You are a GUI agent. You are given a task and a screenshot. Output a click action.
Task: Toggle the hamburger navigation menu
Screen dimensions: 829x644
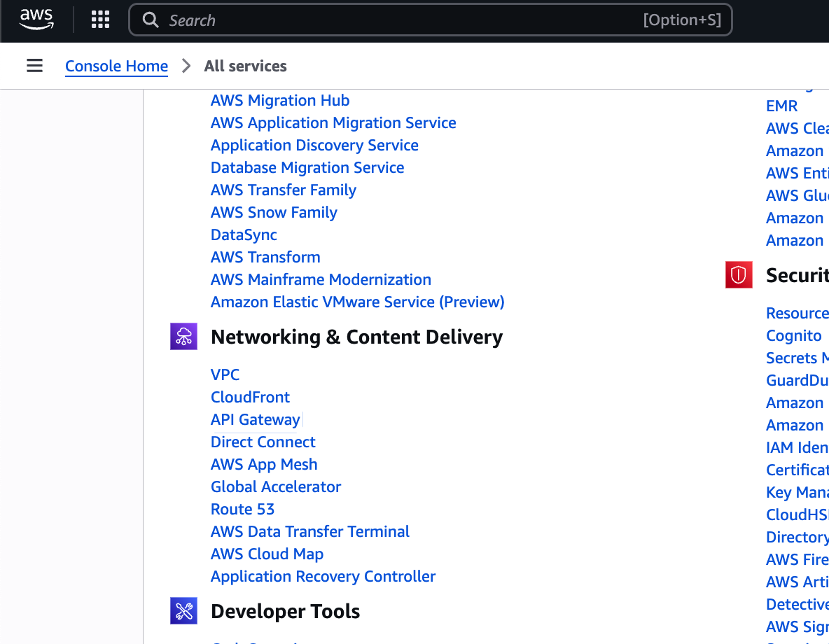tap(34, 66)
